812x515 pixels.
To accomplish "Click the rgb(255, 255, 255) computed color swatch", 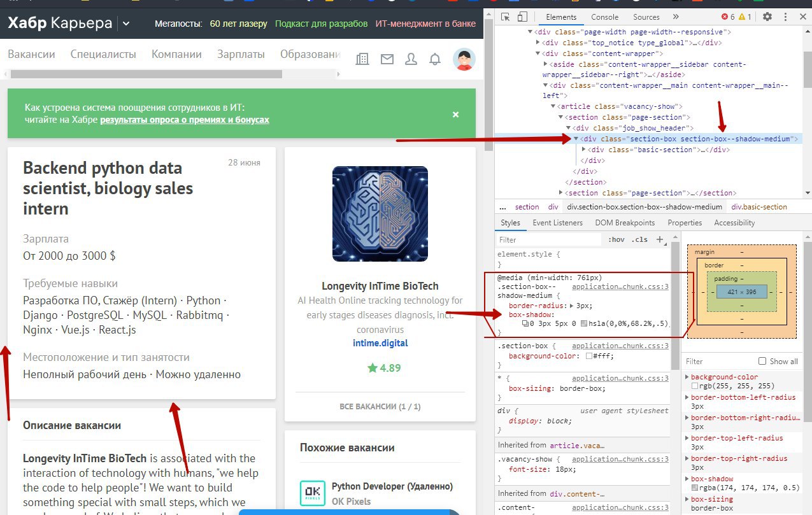I will [695, 386].
